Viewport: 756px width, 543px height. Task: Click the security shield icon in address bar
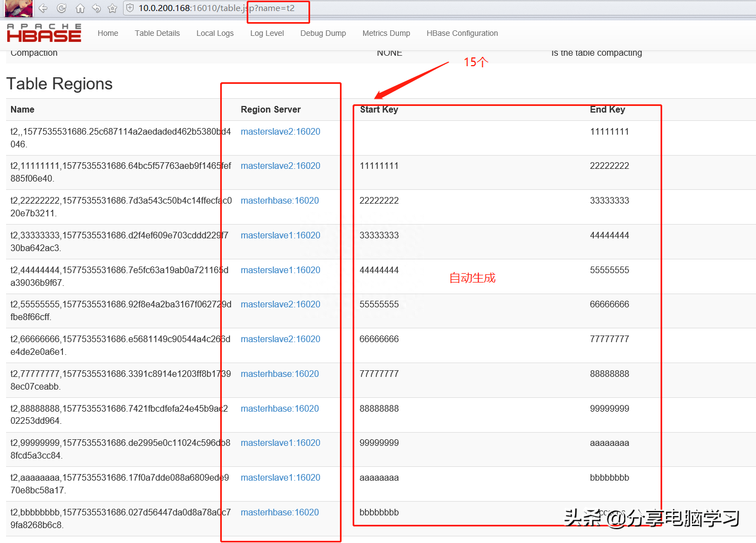click(x=130, y=8)
